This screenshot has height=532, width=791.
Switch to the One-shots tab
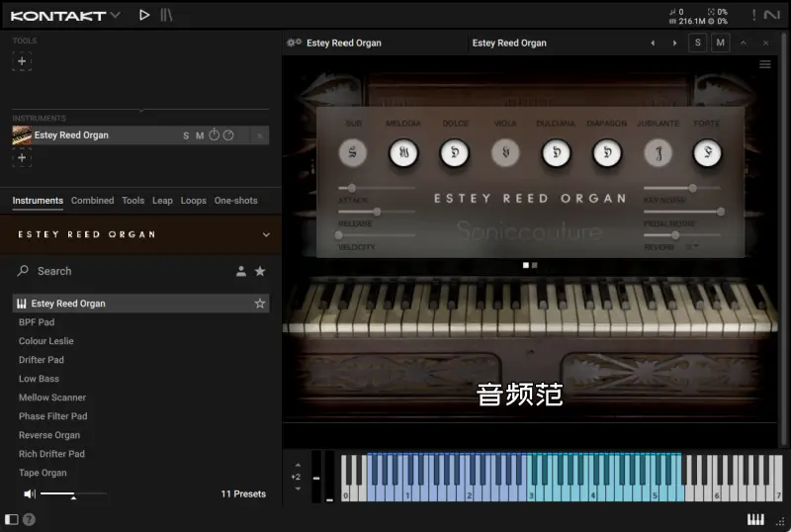235,201
